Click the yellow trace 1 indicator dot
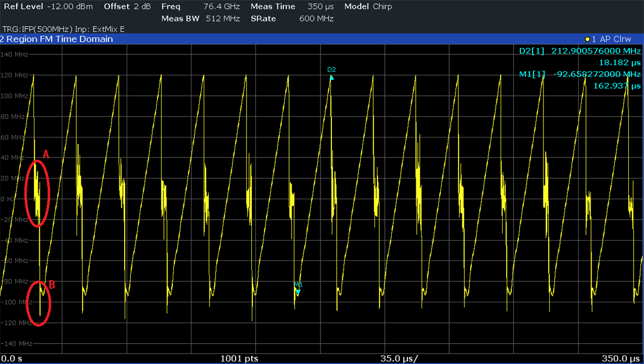Viewport: 644px width, 364px height. pos(588,39)
